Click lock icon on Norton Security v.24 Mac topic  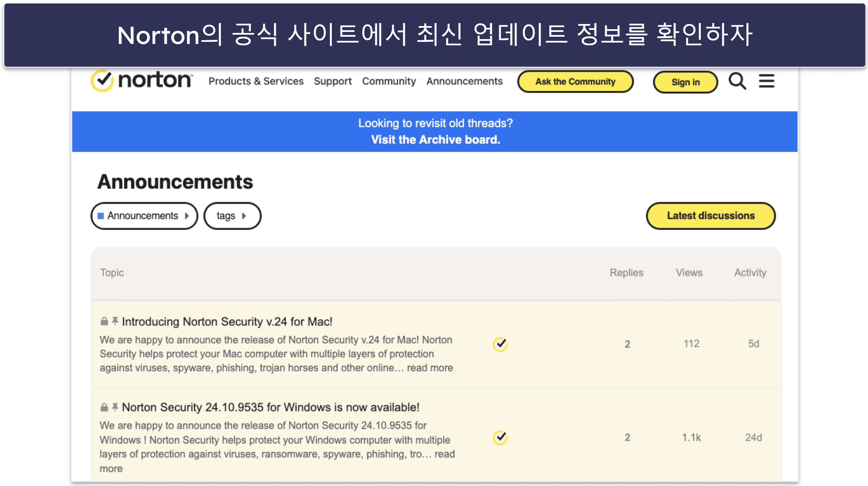tap(104, 321)
